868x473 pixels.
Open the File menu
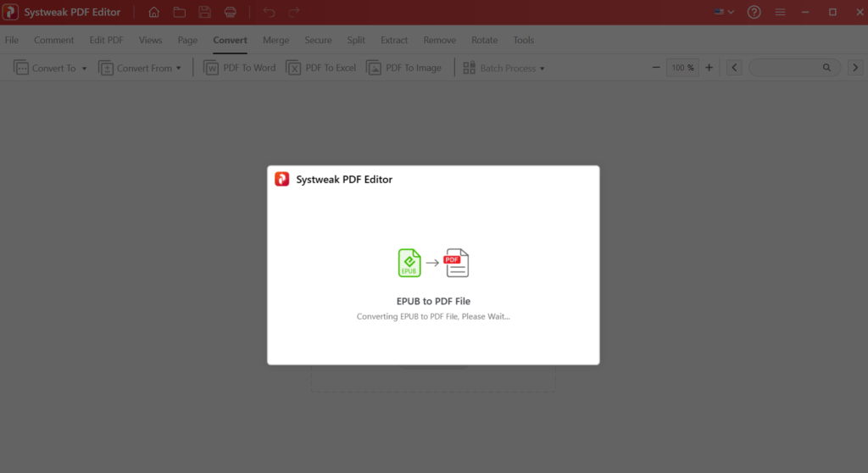tap(12, 40)
